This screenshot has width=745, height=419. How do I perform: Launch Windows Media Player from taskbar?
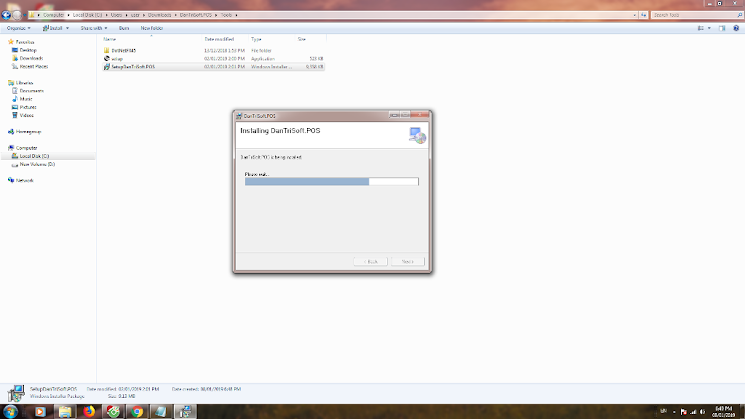(40, 411)
